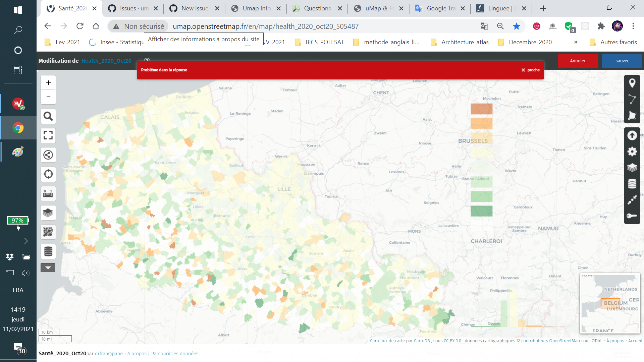Screen dimensions: 644x362
Task: Zoom in on the map
Action: point(48,83)
